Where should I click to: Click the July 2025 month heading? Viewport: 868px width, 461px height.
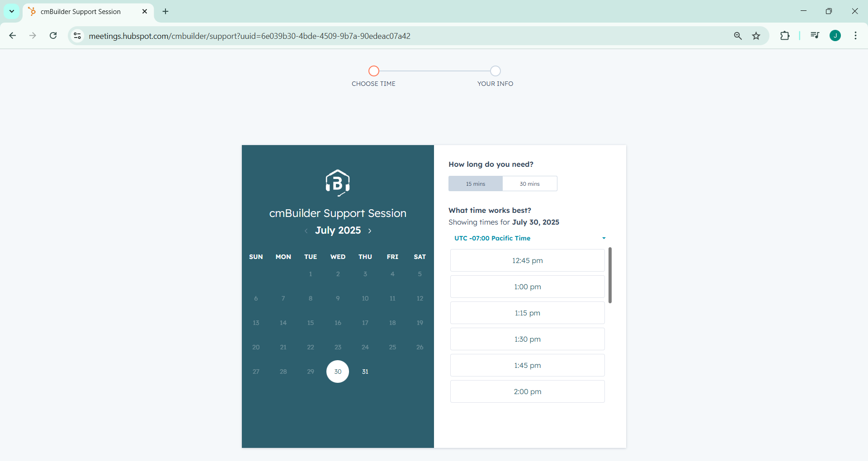[338, 230]
